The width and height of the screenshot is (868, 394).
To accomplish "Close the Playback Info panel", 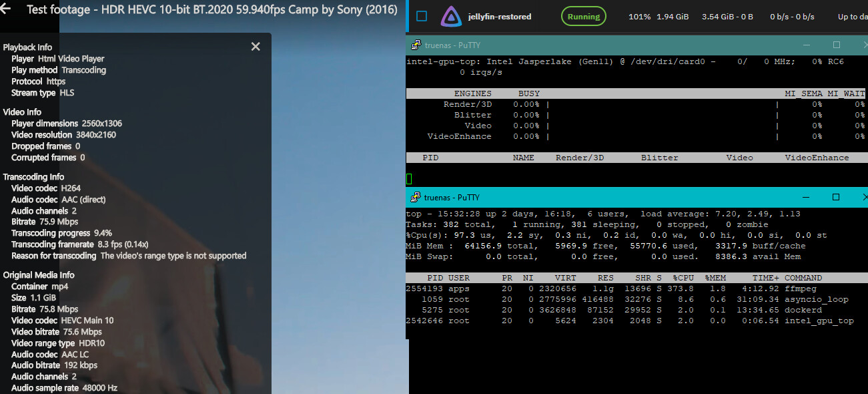I will [x=256, y=47].
